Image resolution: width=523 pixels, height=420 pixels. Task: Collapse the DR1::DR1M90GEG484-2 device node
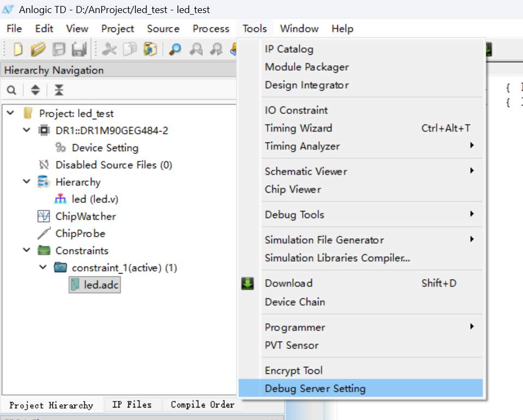(27, 130)
